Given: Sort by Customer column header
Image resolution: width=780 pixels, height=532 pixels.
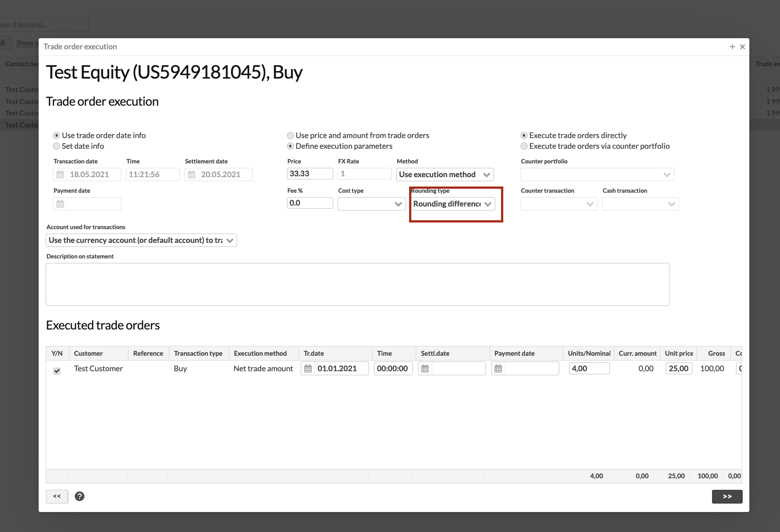Looking at the screenshot, I should coord(98,353).
